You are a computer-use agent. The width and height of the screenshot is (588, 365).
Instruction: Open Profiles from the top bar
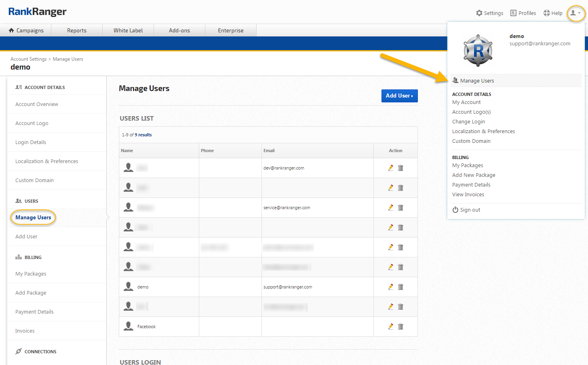(523, 13)
